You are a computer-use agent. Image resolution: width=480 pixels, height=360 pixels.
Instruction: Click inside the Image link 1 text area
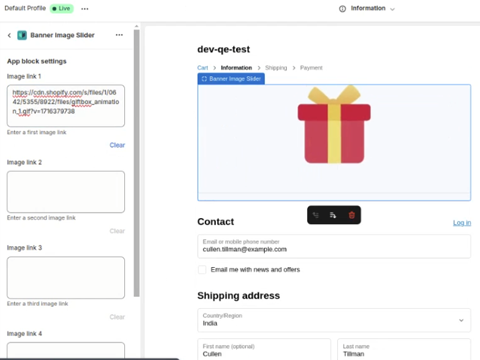pos(66,106)
